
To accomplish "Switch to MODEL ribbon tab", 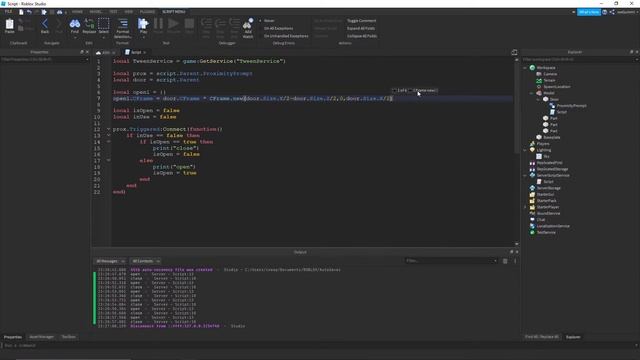I will click(96, 12).
